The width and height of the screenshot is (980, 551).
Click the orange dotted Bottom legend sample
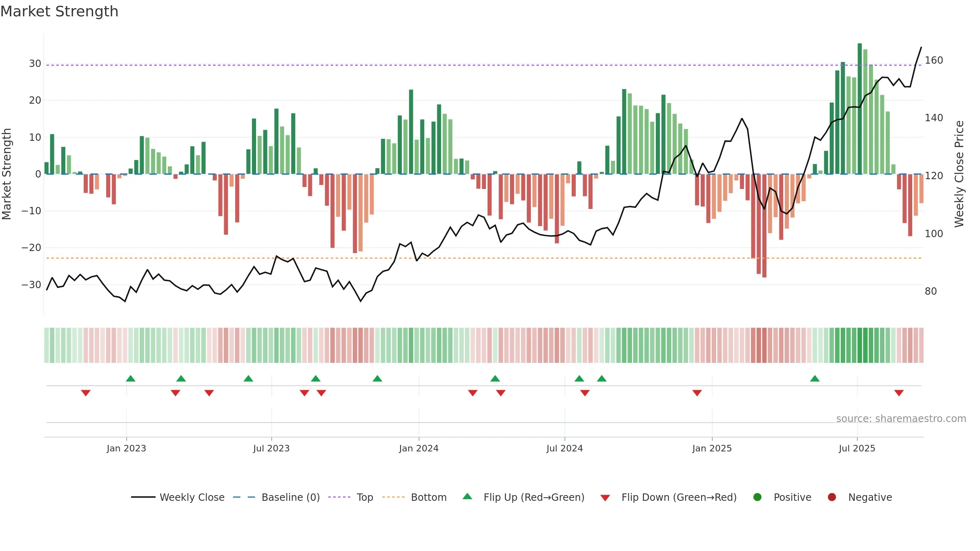[394, 497]
